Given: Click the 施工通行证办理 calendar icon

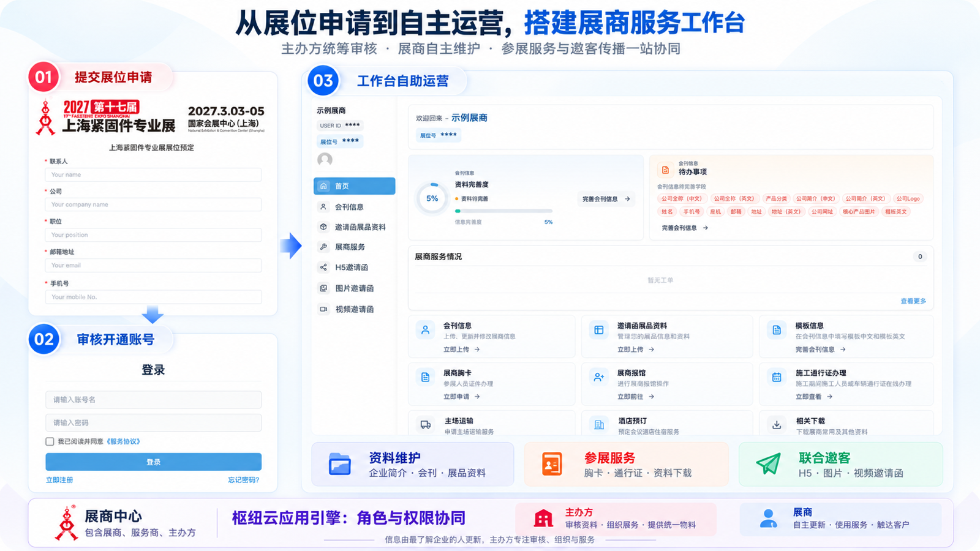Looking at the screenshot, I should (x=777, y=377).
